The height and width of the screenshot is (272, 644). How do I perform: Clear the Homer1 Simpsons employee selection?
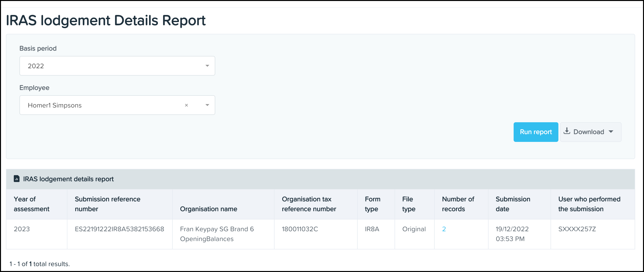(x=186, y=105)
